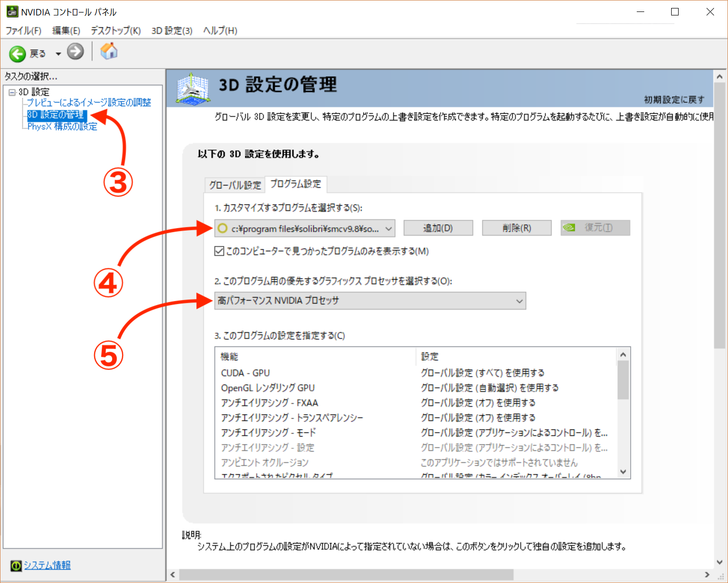The width and height of the screenshot is (728, 583).
Task: Click the settings list scrollbar down arrow
Action: [623, 471]
